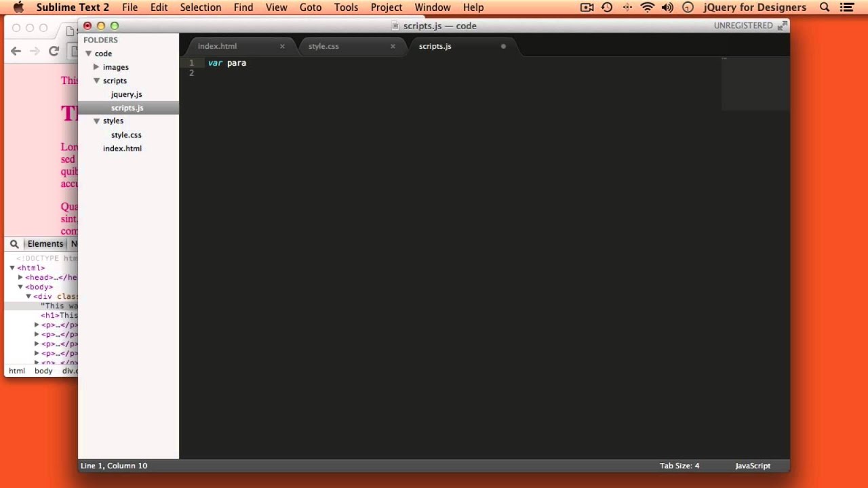The width and height of the screenshot is (868, 488).
Task: Select scripts.js in the sidebar
Action: tap(127, 108)
